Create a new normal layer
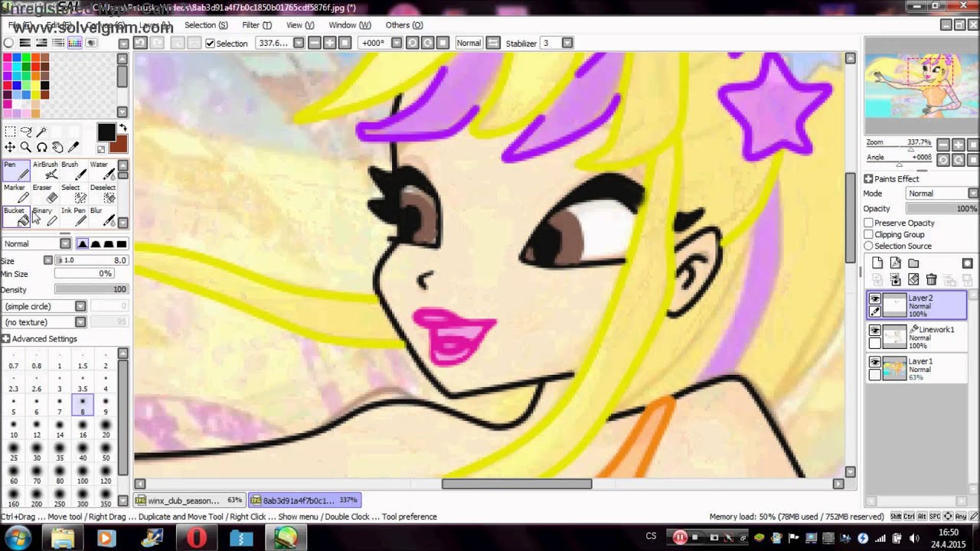Viewport: 980px width, 551px height. [877, 263]
